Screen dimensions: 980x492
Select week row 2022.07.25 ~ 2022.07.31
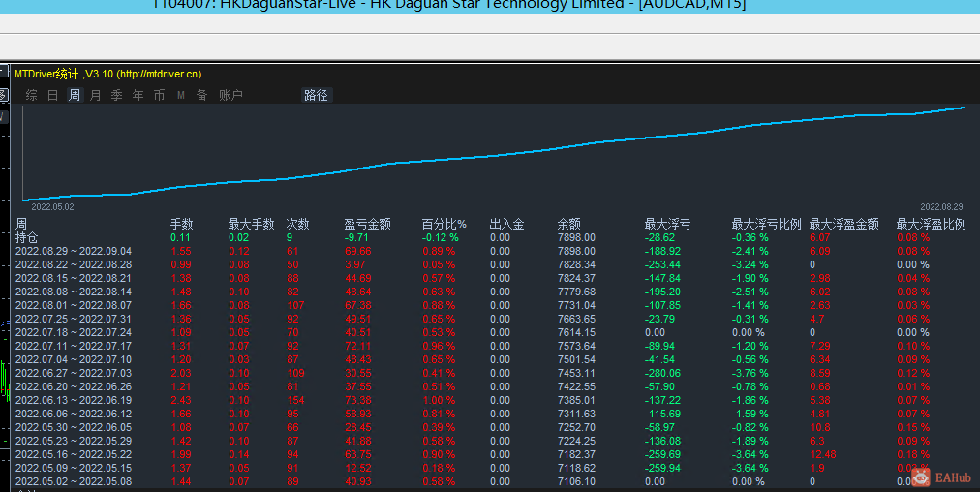[74, 319]
